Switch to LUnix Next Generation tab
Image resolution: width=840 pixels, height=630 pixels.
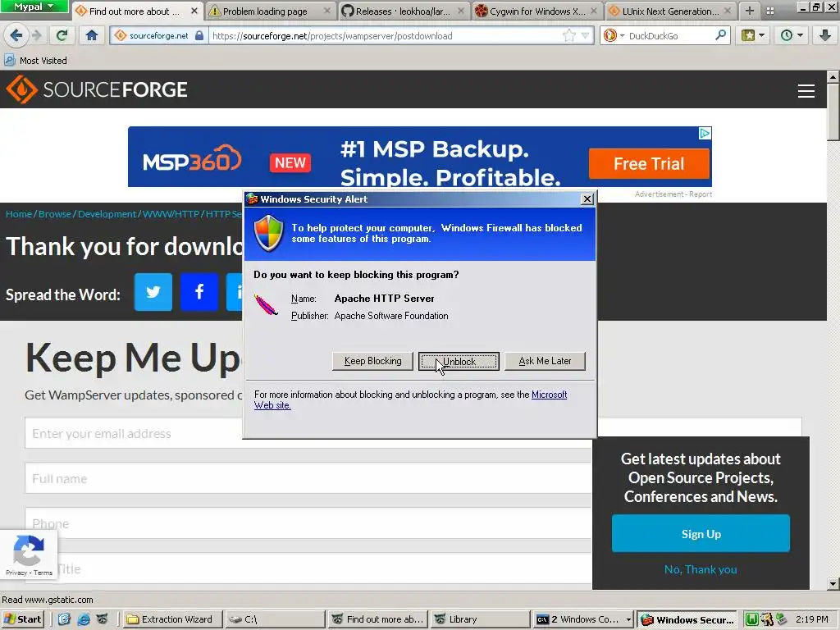point(669,11)
